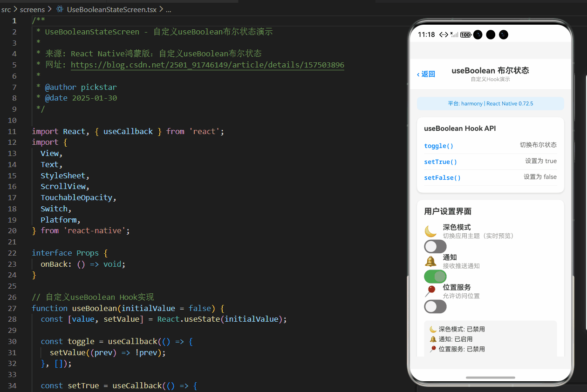Click the breadcrumb ellipsis after the file name
This screenshot has width=587, height=392.
tap(169, 9)
